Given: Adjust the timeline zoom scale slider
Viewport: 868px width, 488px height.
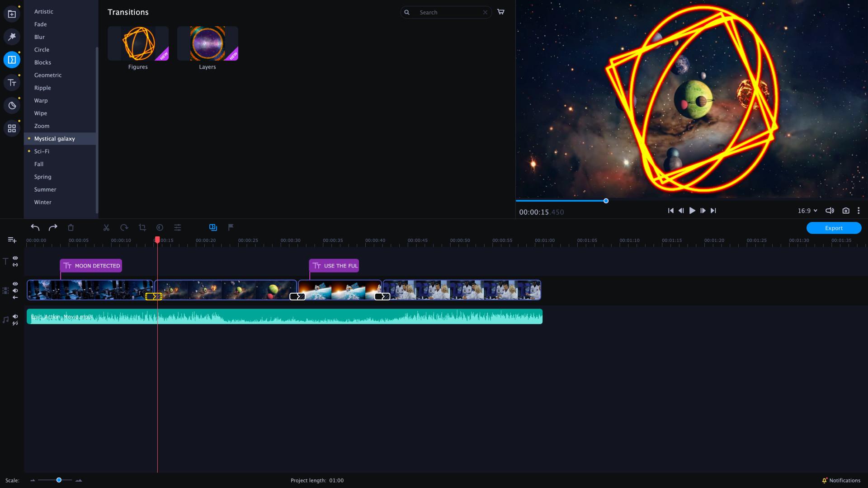Looking at the screenshot, I should click(58, 480).
